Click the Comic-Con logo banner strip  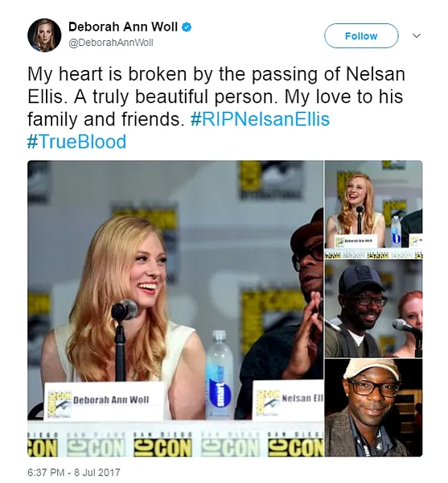click(175, 441)
